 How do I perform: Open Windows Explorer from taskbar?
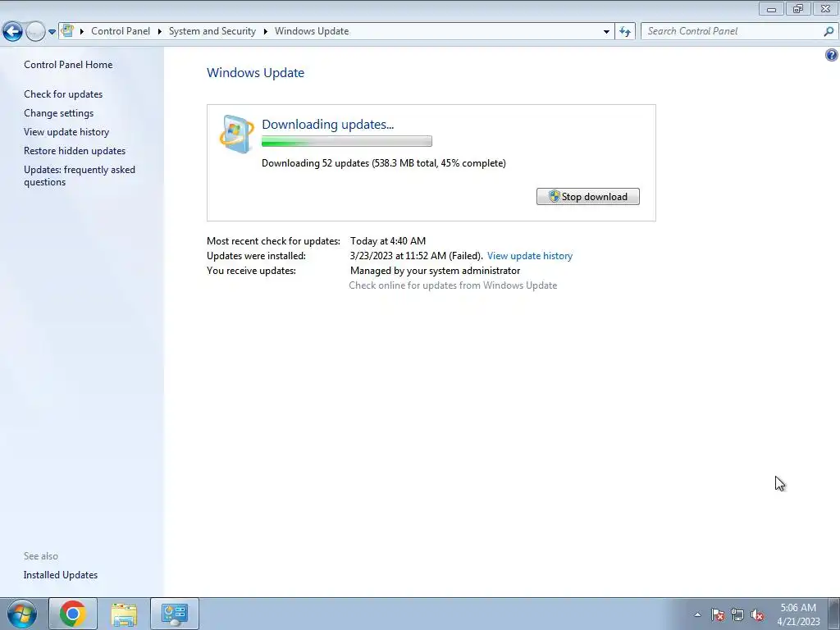click(x=124, y=614)
